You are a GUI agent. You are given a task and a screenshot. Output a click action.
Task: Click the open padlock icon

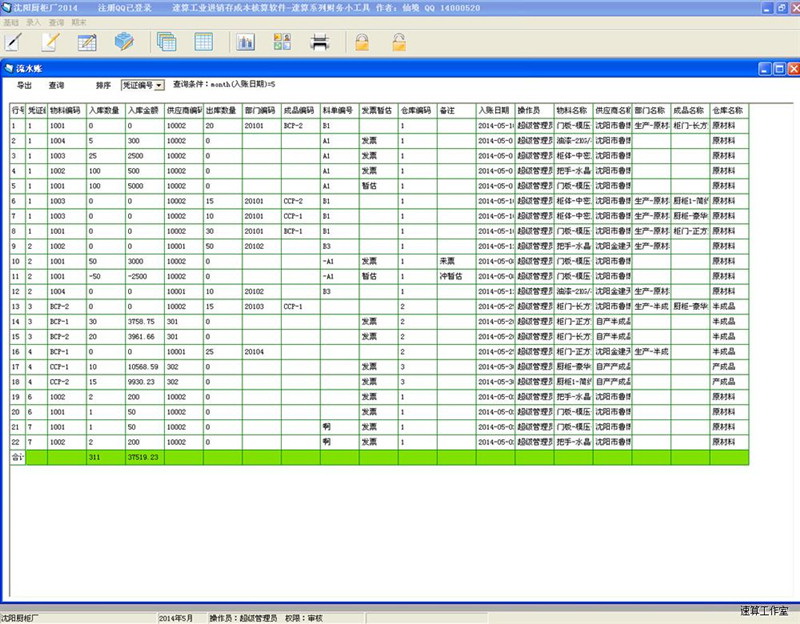pyautogui.click(x=399, y=42)
